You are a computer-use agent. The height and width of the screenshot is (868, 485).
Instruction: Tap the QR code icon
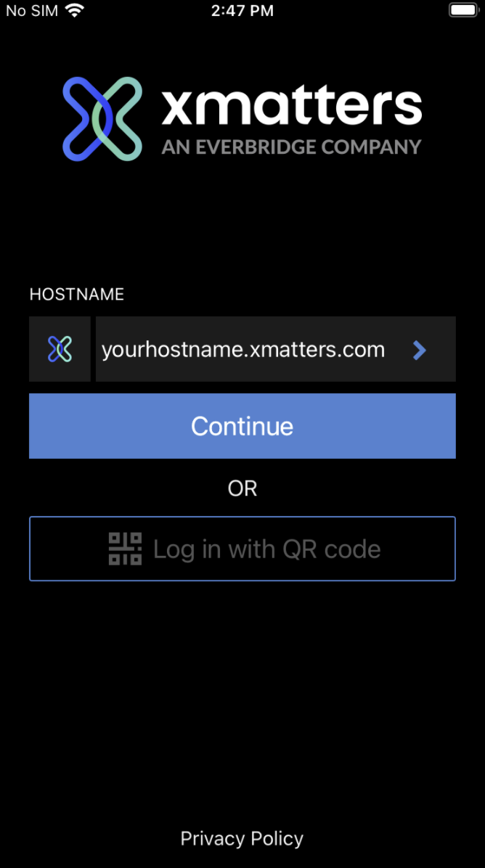[x=125, y=549]
